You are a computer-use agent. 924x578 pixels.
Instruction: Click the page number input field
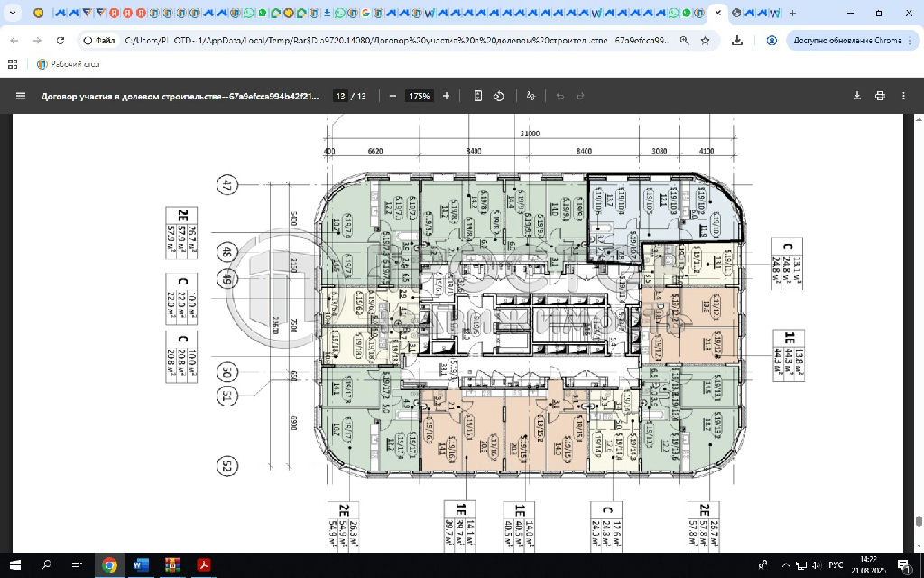(x=340, y=96)
